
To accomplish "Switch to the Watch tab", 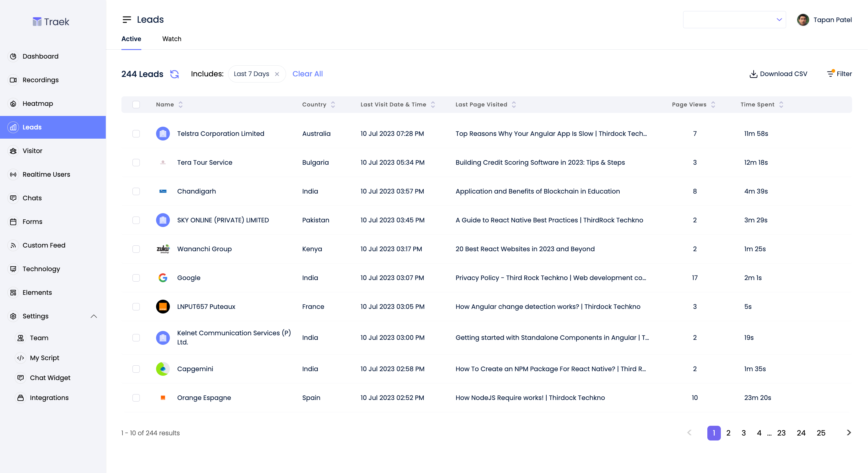I will pos(171,39).
